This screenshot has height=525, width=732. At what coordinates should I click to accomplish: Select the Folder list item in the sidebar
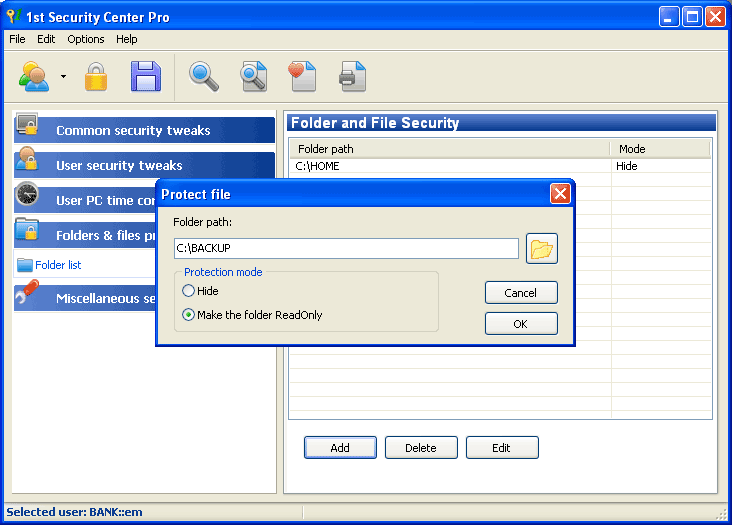point(58,265)
